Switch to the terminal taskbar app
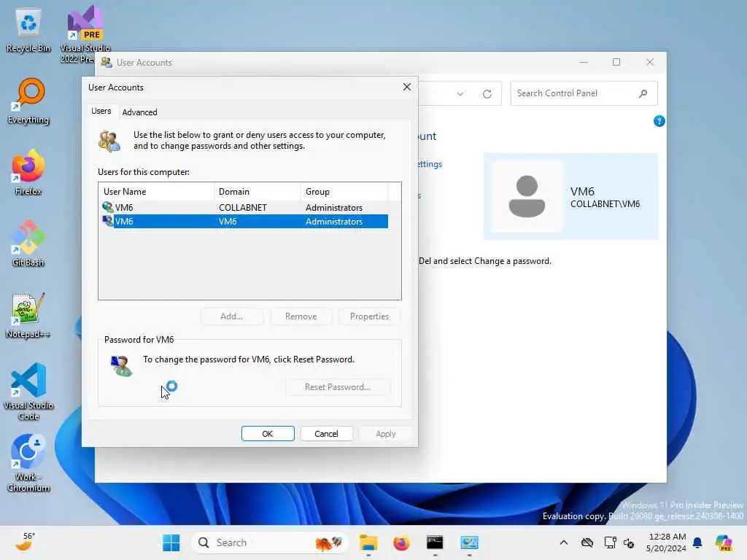This screenshot has width=747, height=560. (435, 542)
